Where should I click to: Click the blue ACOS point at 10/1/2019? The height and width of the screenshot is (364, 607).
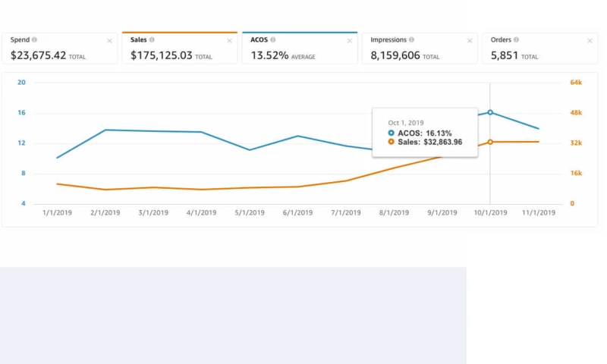pyautogui.click(x=490, y=112)
